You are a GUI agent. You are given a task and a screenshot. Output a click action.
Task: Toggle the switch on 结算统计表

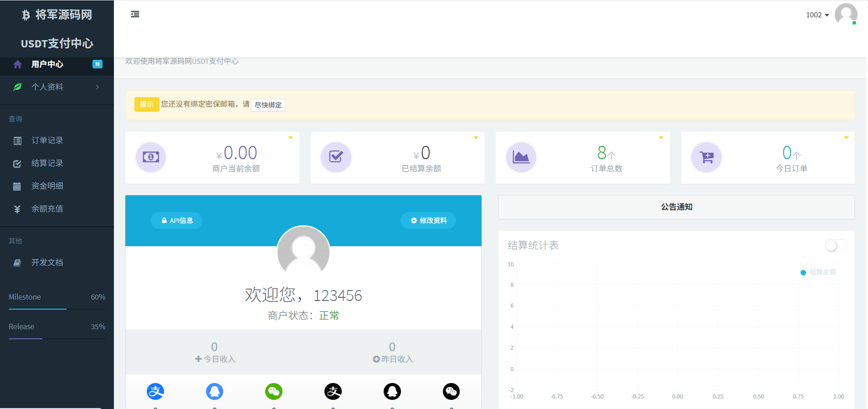click(x=836, y=246)
